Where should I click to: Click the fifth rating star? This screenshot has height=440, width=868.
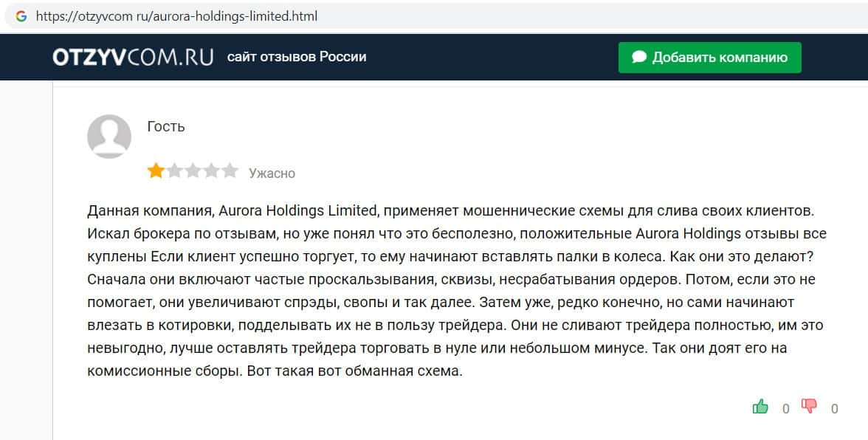point(230,172)
